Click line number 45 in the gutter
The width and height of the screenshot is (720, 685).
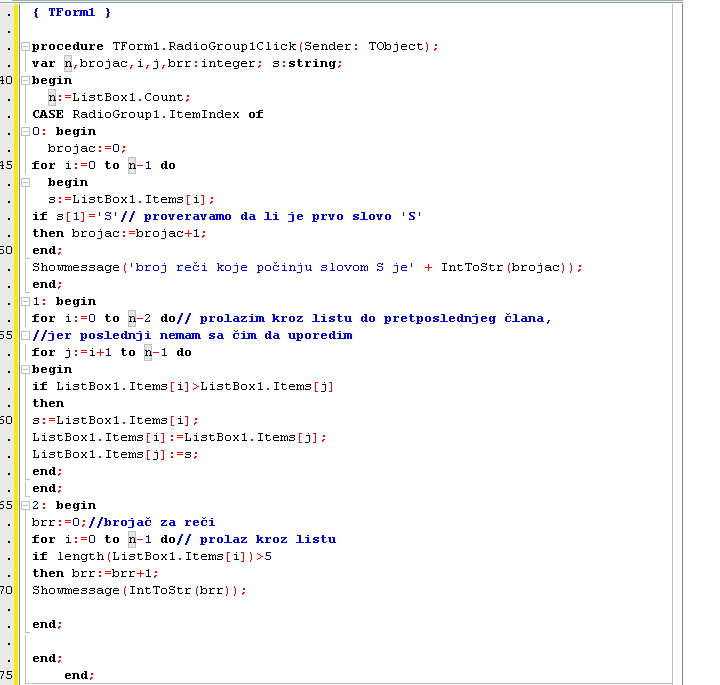[x=7, y=165]
